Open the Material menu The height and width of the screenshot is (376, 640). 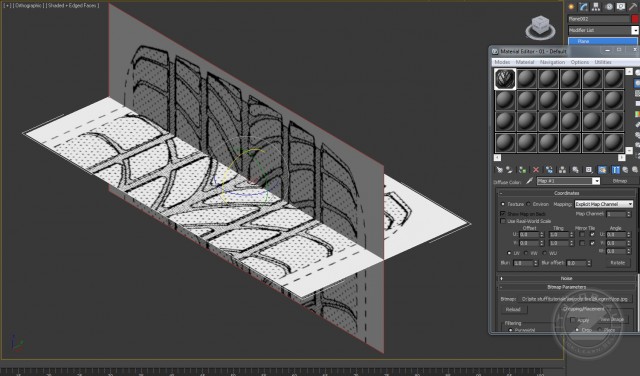[525, 62]
